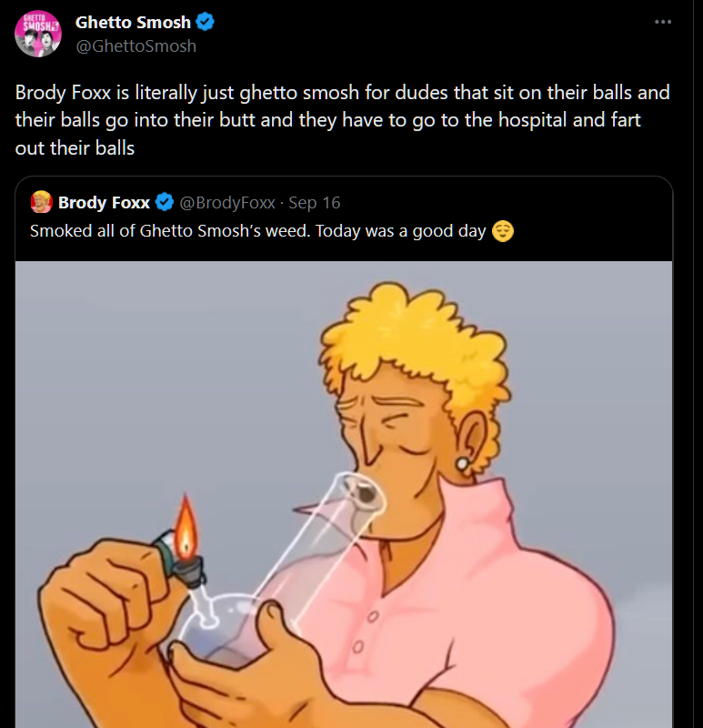Click the character's white earring

[x=465, y=464]
